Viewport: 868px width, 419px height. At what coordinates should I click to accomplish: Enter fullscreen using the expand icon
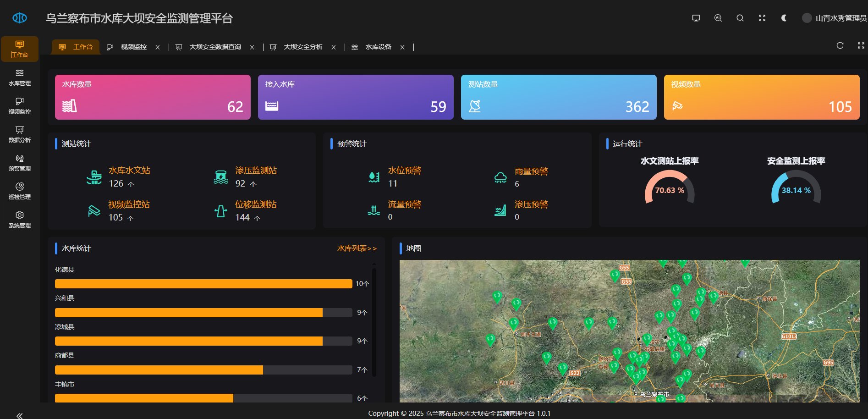[762, 18]
